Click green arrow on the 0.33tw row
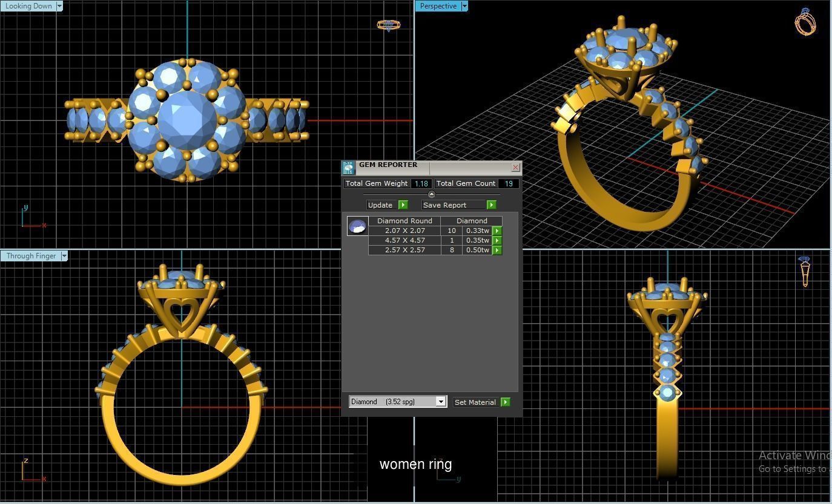 (x=497, y=231)
